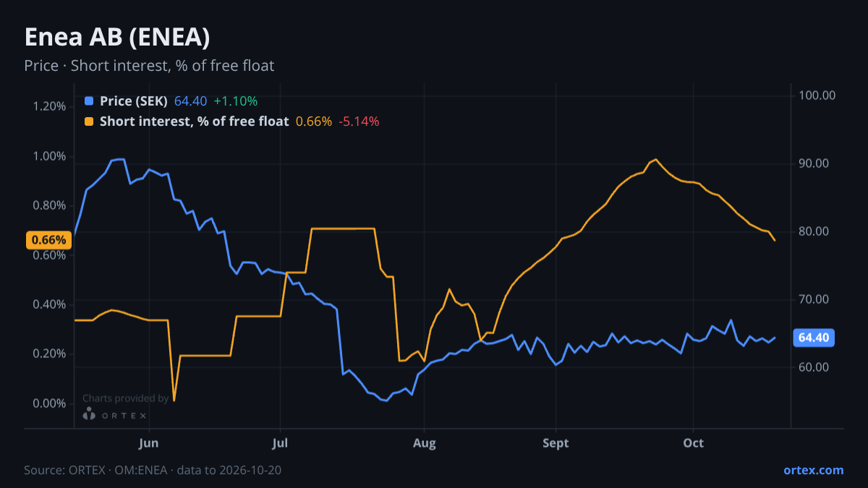The width and height of the screenshot is (868, 488).
Task: Click the 0.40% left axis label
Action: tap(49, 304)
